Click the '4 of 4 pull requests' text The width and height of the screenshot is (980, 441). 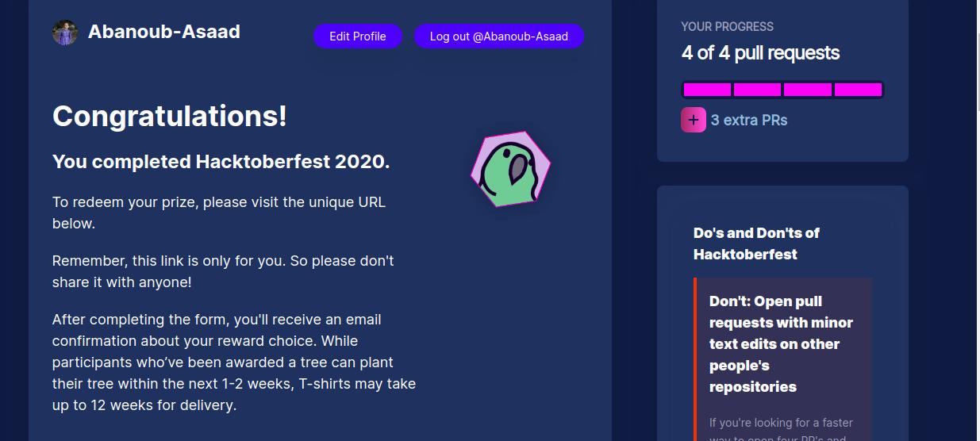pos(760,53)
